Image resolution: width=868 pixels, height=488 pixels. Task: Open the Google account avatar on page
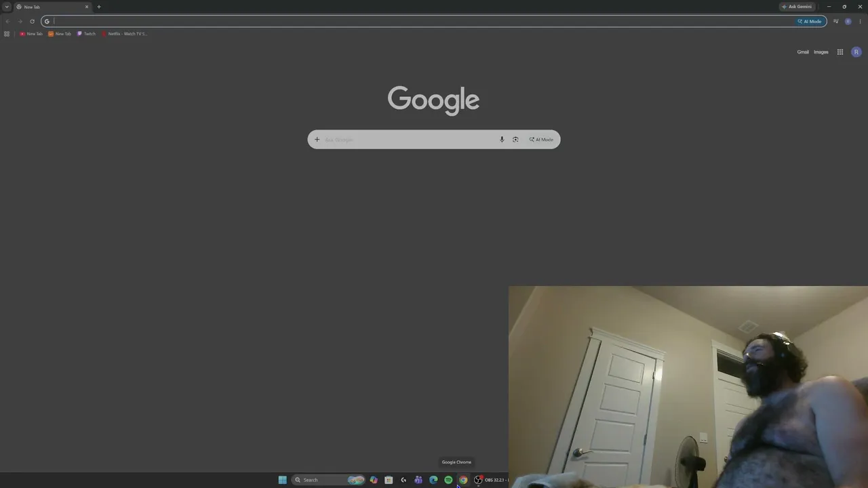click(x=856, y=52)
